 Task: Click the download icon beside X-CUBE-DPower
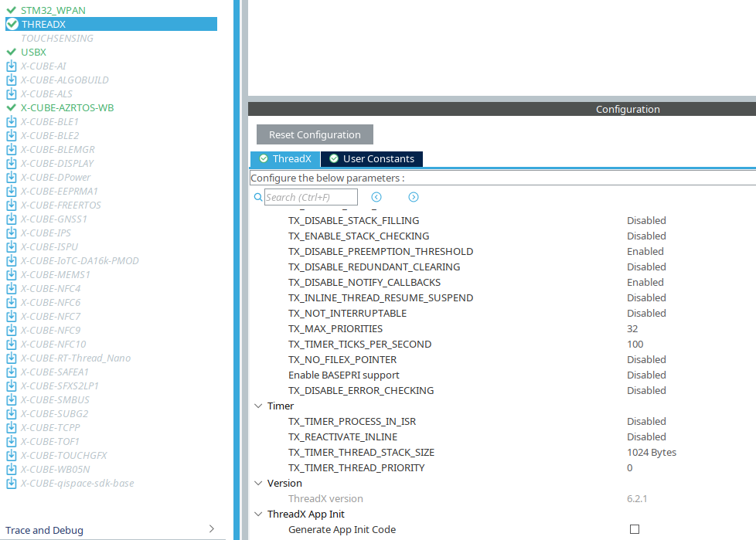click(12, 177)
